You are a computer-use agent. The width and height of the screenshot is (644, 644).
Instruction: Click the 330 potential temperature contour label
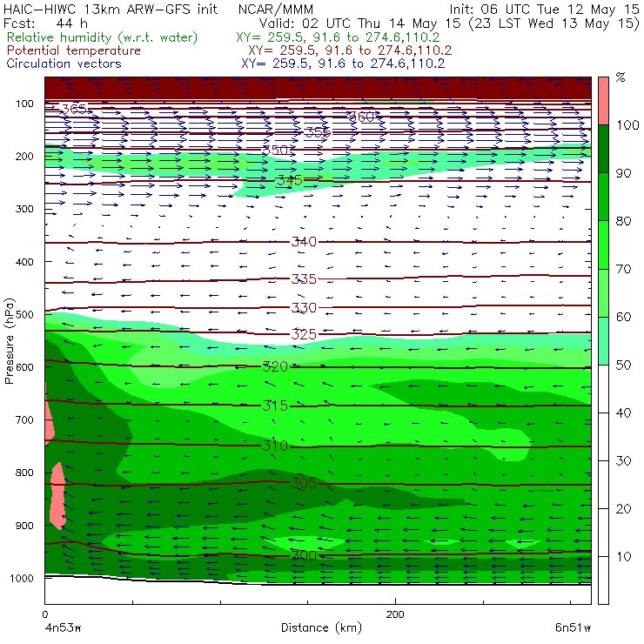(x=304, y=307)
